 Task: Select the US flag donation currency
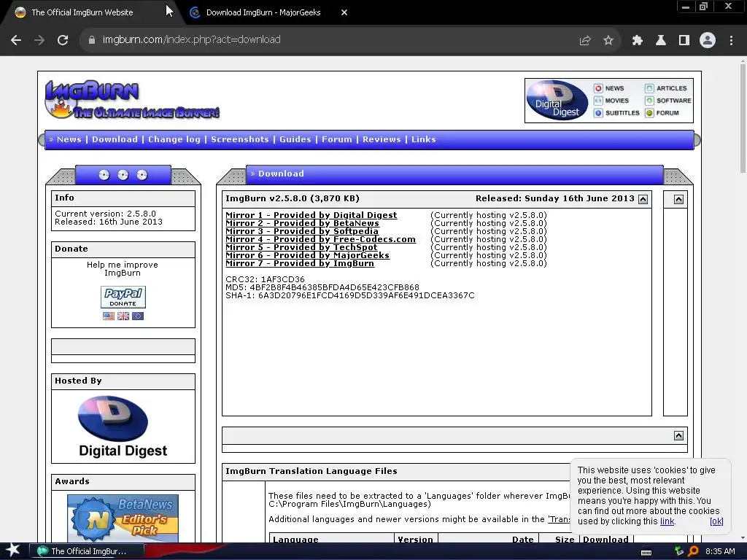108,316
